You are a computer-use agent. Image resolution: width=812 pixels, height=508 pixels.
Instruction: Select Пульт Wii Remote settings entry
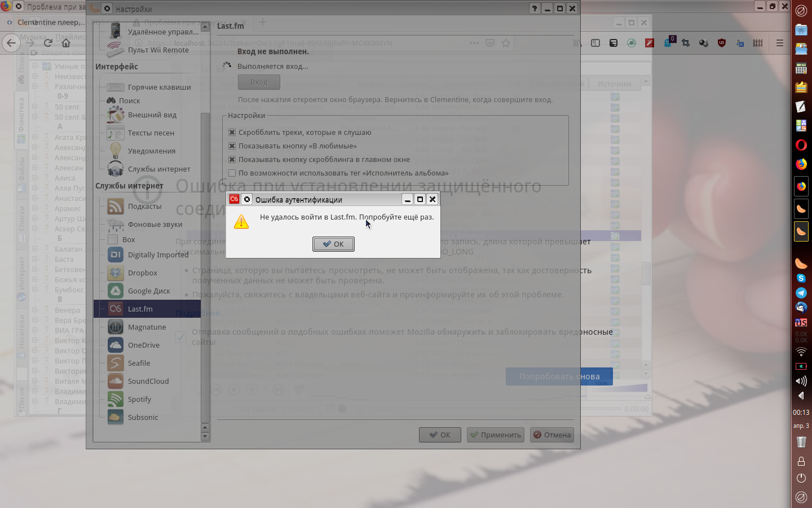[x=147, y=50]
